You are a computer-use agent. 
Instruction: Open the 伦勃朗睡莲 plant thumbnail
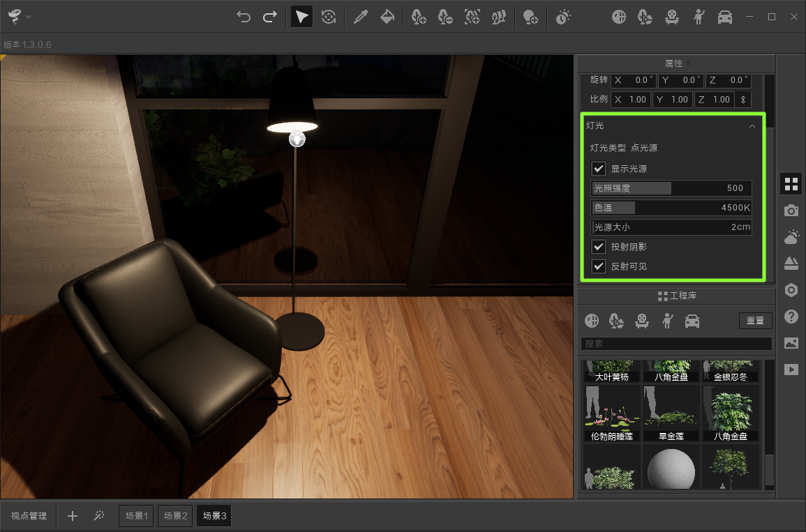[x=611, y=411]
